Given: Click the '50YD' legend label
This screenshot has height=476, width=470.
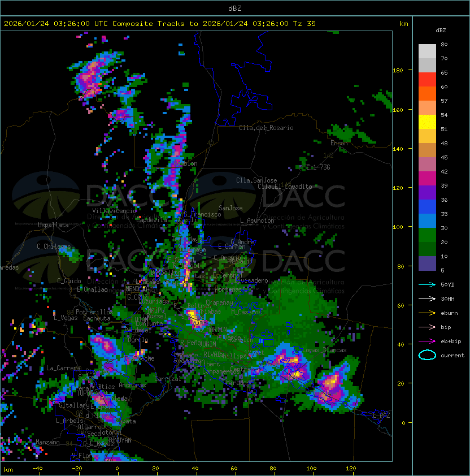Looking at the screenshot, I should pos(447,284).
